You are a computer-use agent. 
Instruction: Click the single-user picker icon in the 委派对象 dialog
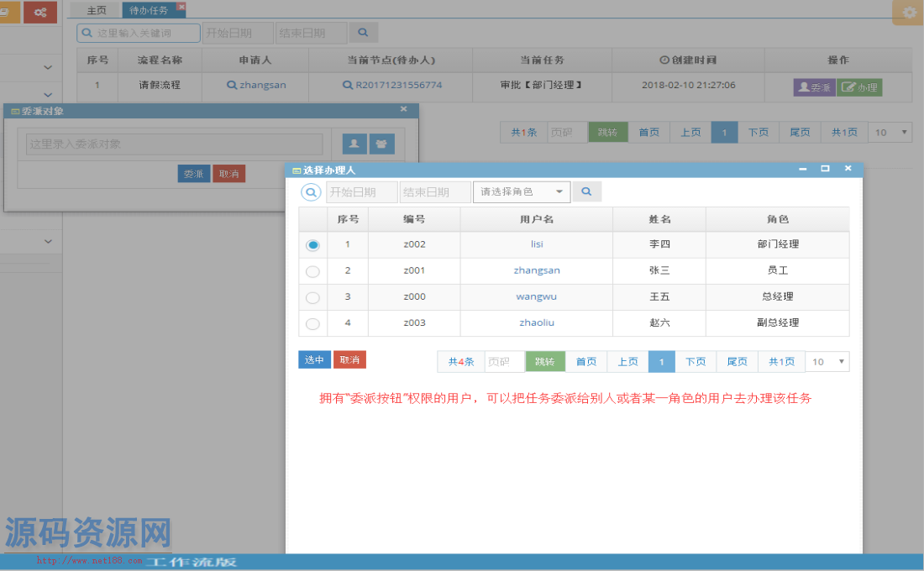[x=354, y=144]
